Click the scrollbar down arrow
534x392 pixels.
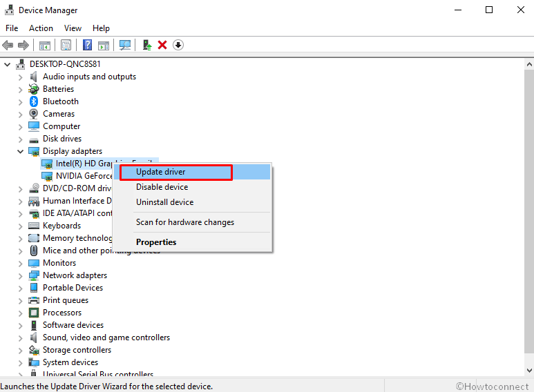tap(529, 371)
